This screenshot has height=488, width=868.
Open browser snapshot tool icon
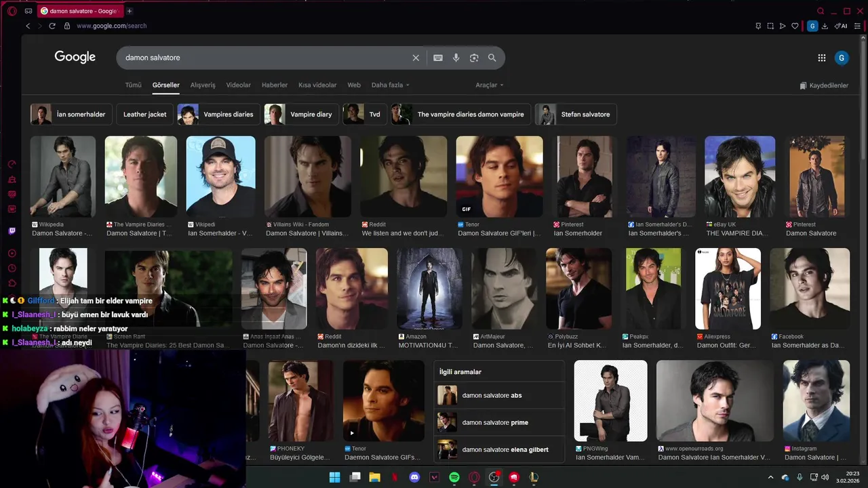tap(770, 26)
